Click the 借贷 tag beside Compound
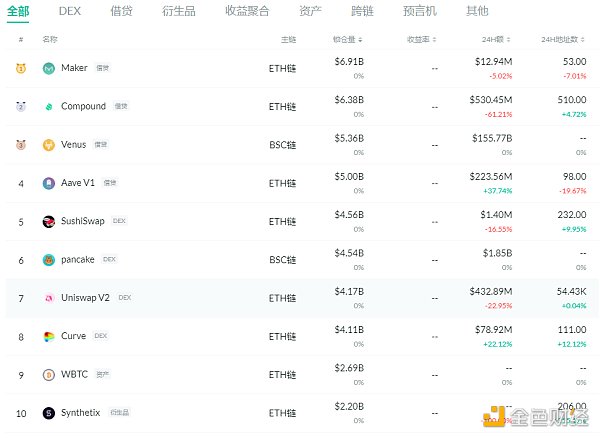The height and width of the screenshot is (438, 600). point(121,106)
